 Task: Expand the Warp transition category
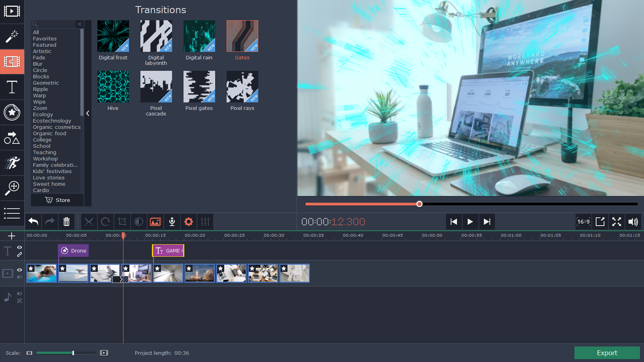point(39,96)
